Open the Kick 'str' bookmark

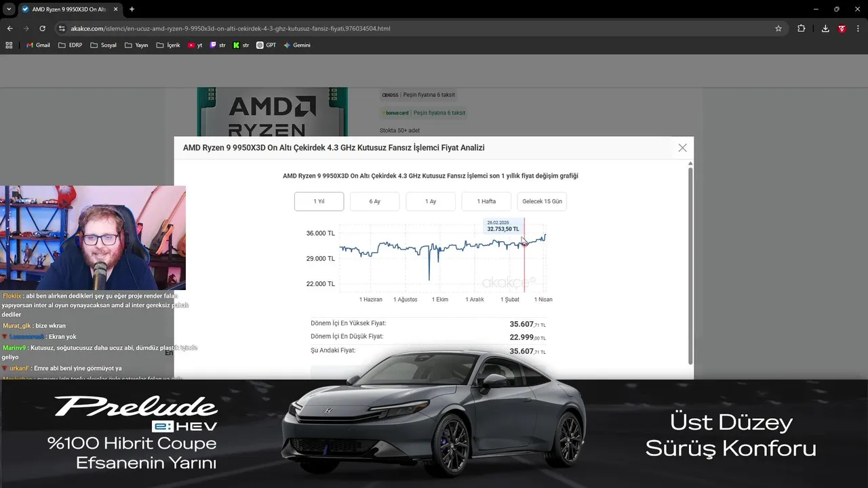click(241, 45)
